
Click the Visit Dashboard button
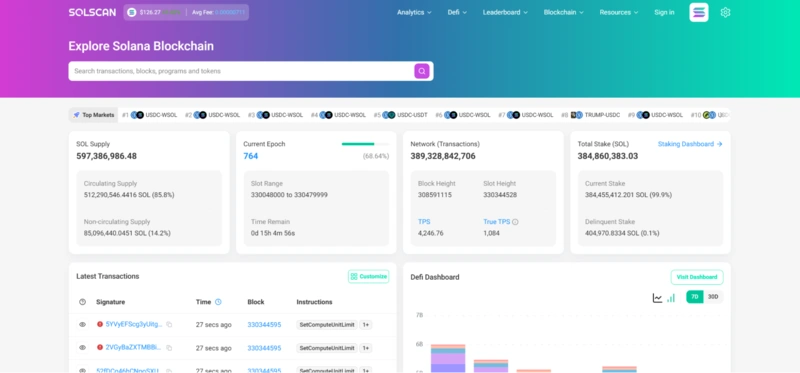(x=697, y=277)
